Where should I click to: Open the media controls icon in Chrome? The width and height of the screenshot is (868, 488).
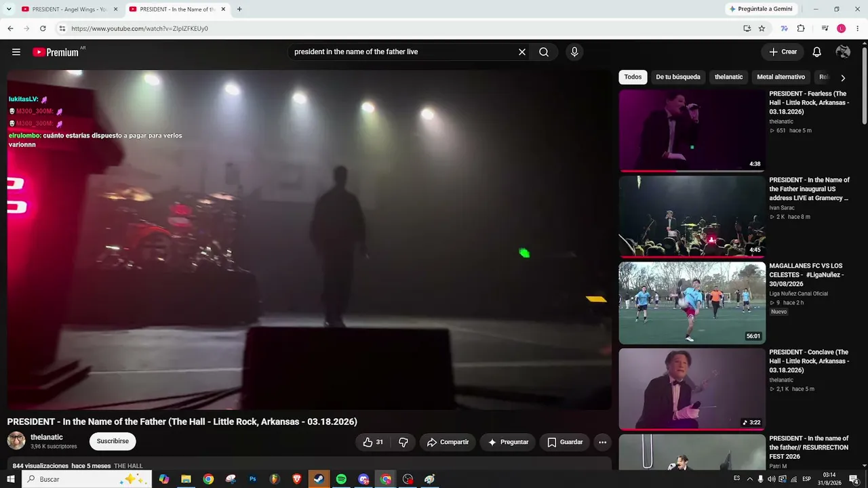tap(825, 28)
